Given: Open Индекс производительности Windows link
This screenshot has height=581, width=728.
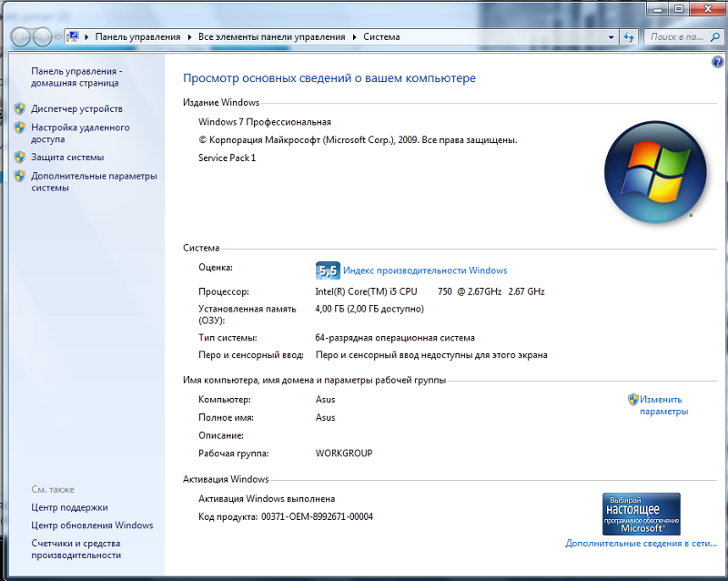Looking at the screenshot, I should click(425, 270).
